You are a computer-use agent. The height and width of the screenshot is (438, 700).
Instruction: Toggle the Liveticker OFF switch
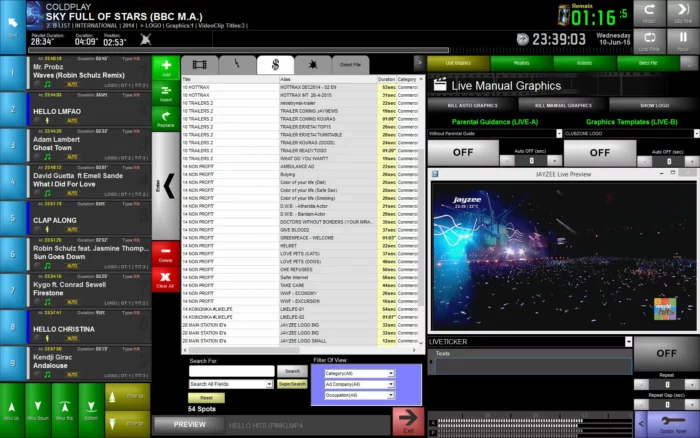pyautogui.click(x=664, y=353)
